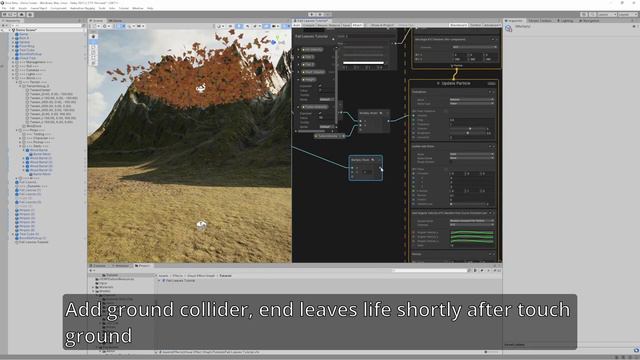Click the Project panel search field
The width and height of the screenshot is (640, 360).
[429, 270]
